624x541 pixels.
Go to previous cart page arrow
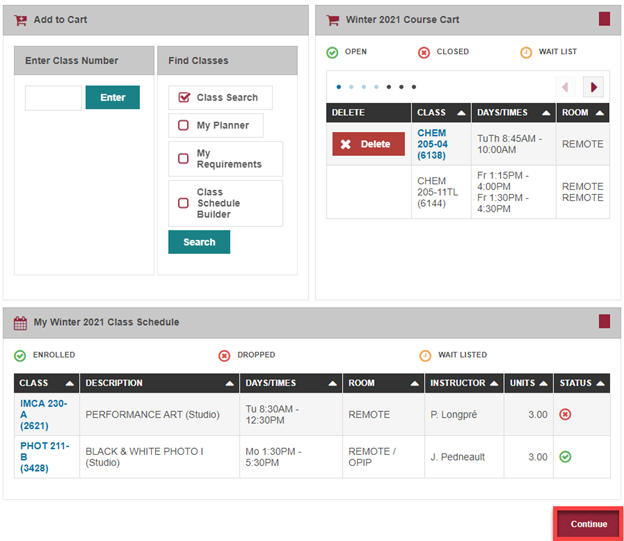565,87
